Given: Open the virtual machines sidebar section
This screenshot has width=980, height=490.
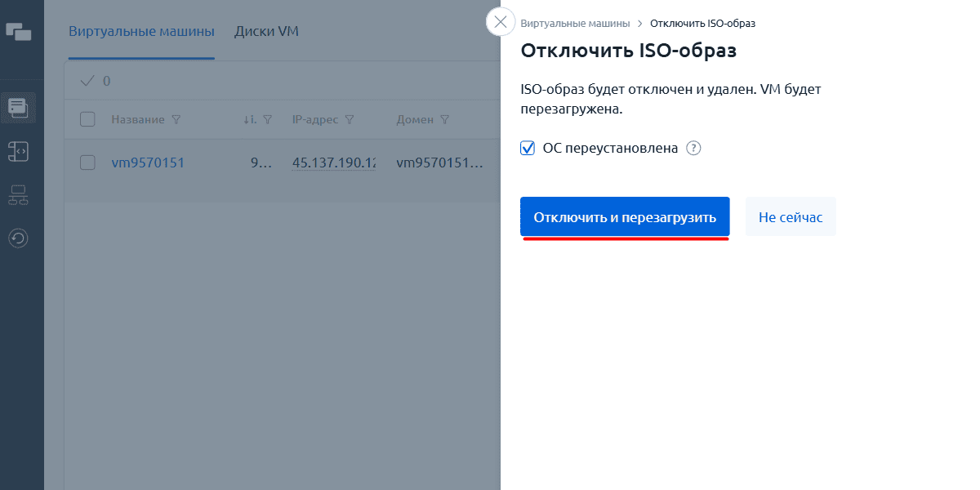Looking at the screenshot, I should 18,107.
